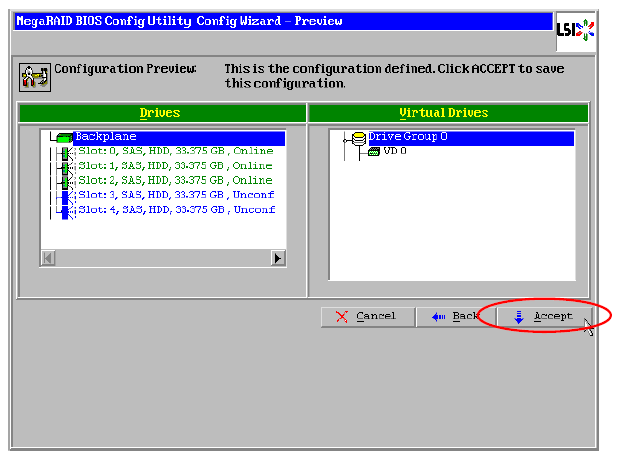Cancel the configuration wizard
The height and width of the screenshot is (460, 620).
(x=368, y=317)
